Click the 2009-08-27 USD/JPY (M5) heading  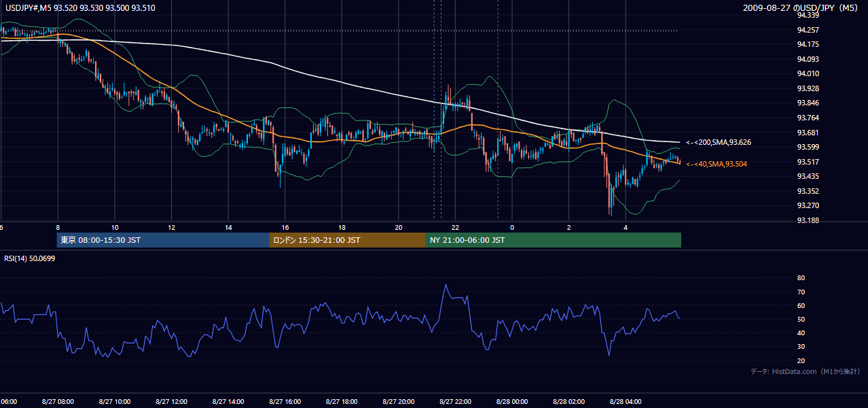(801, 7)
